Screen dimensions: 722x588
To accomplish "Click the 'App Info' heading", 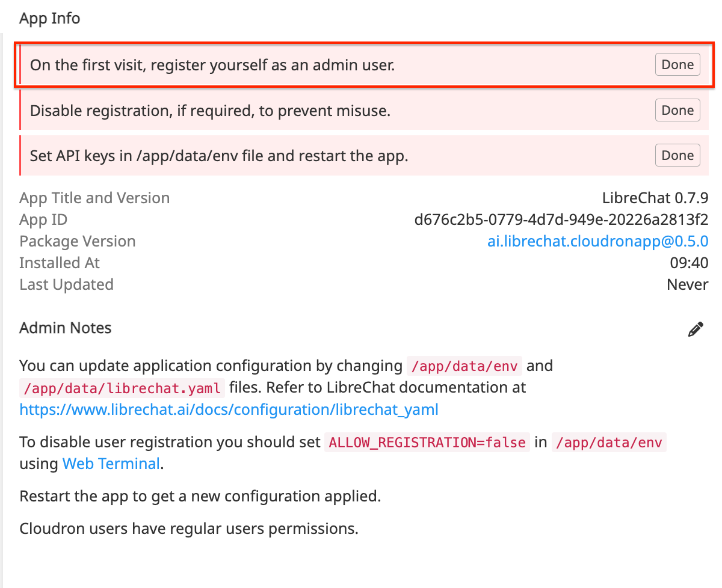I will click(x=49, y=18).
